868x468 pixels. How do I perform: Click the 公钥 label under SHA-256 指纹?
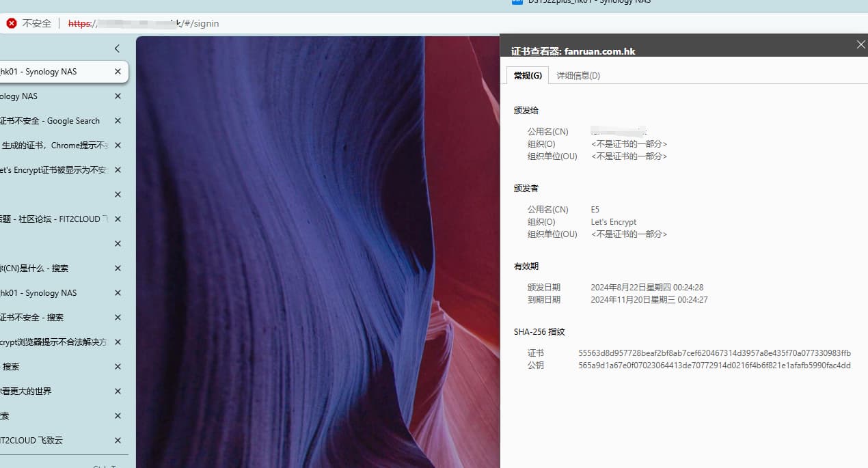pos(536,366)
